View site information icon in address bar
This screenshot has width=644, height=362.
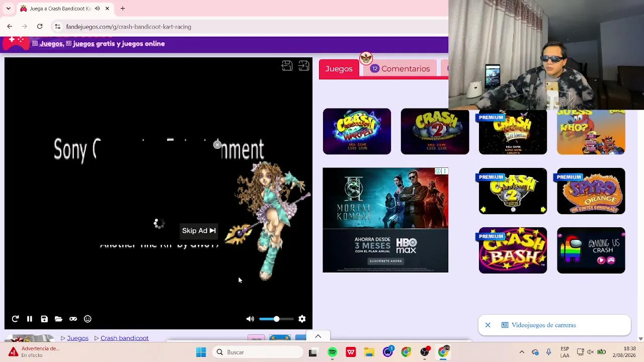(x=58, y=27)
